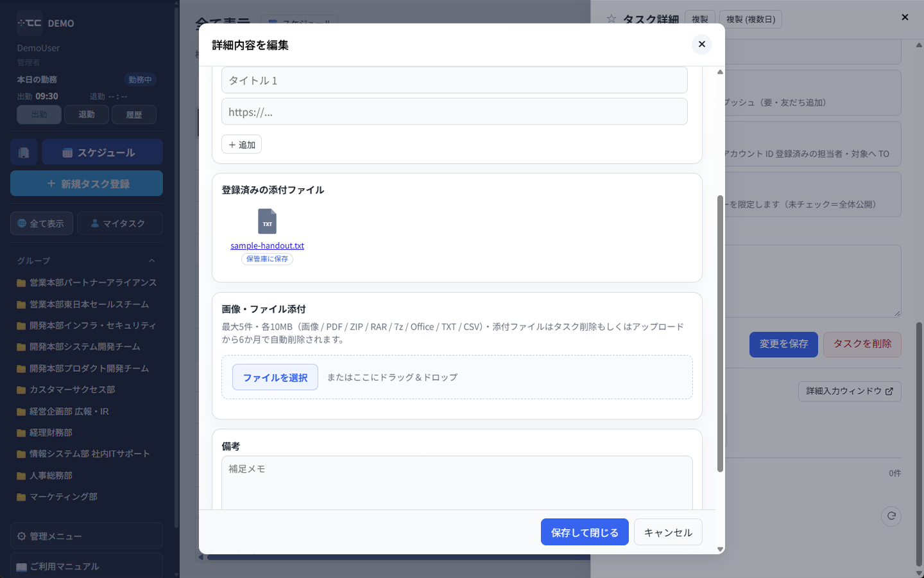Collapse the グループ section chevron
Image resolution: width=924 pixels, height=578 pixels.
[x=152, y=261]
